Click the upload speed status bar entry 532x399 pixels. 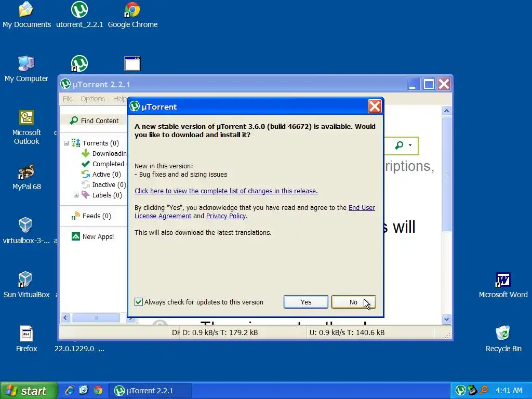(347, 332)
